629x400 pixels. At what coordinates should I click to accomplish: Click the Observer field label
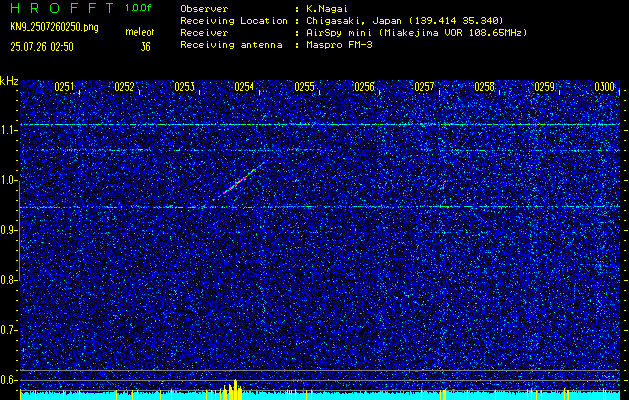coord(204,9)
